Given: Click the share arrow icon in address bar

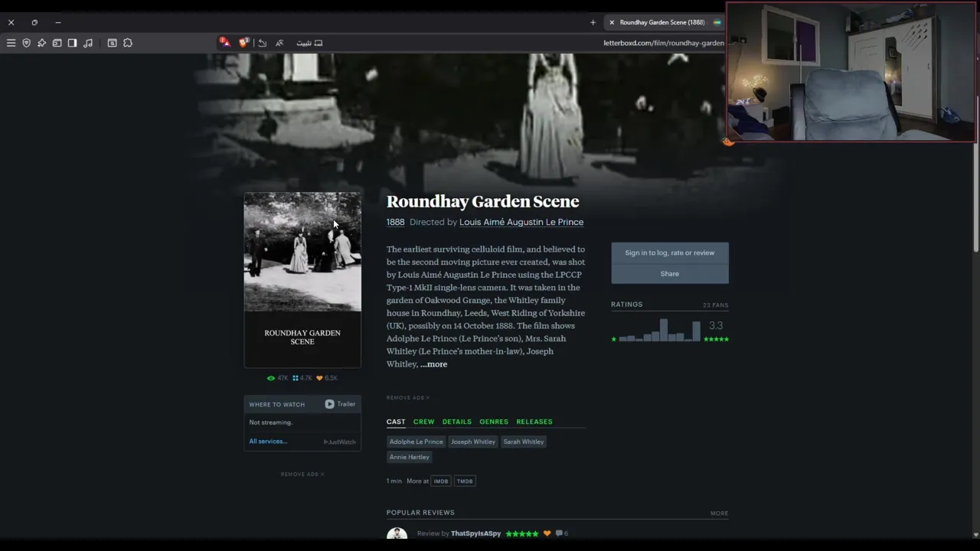Looking at the screenshot, I should point(262,43).
